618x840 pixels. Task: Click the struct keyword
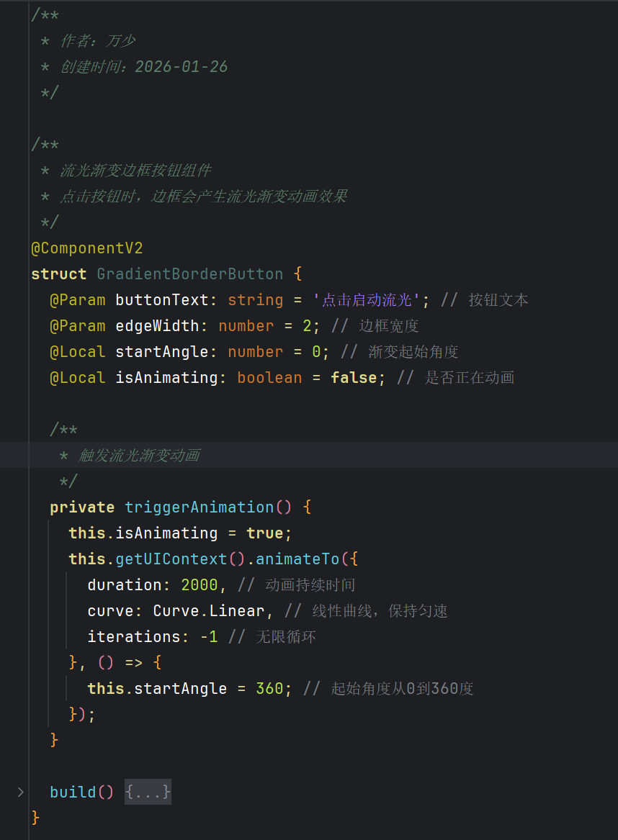click(58, 274)
